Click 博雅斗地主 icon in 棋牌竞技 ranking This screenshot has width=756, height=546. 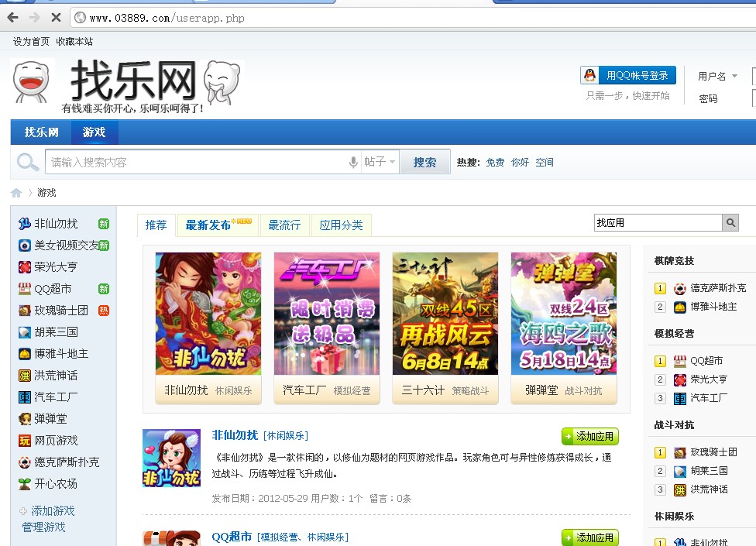(x=680, y=307)
